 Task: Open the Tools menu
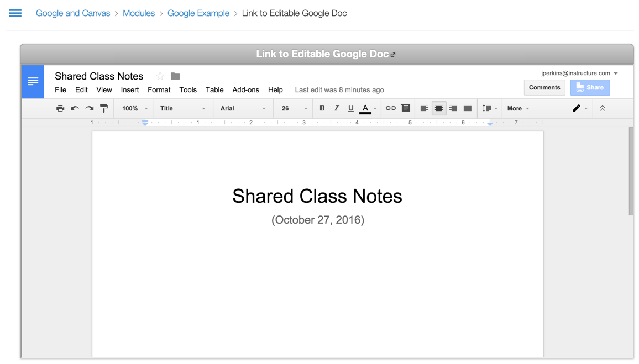188,90
